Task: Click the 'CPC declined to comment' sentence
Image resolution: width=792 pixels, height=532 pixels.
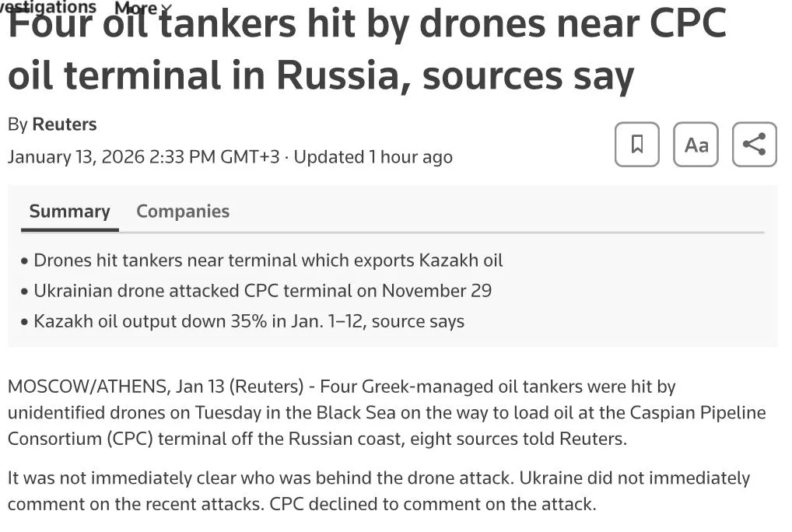Action: point(433,503)
